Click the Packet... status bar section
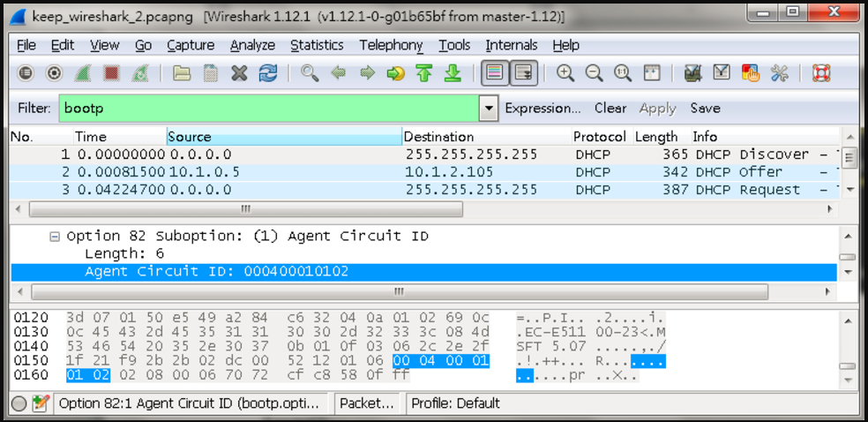Viewport: 868px width, 422px height. pyautogui.click(x=366, y=403)
